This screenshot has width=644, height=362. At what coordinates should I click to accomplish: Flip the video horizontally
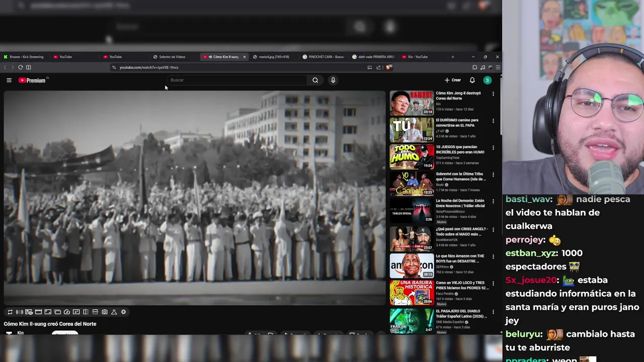click(x=86, y=312)
